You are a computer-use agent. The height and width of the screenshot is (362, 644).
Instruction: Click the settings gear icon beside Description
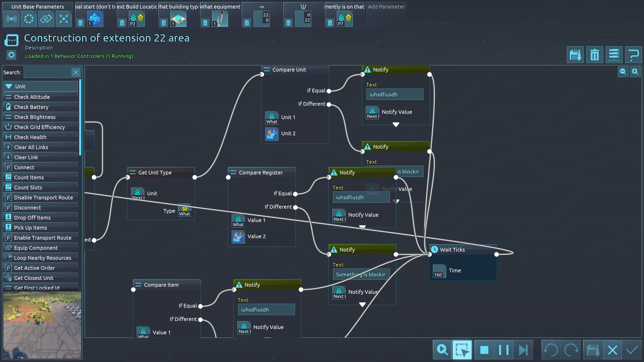pos(11,55)
